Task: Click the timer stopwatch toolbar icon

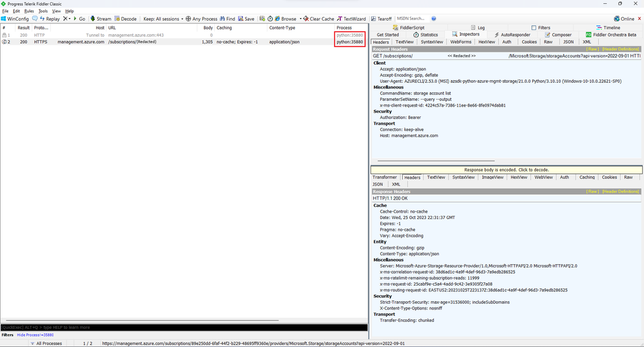Action: coord(270,19)
